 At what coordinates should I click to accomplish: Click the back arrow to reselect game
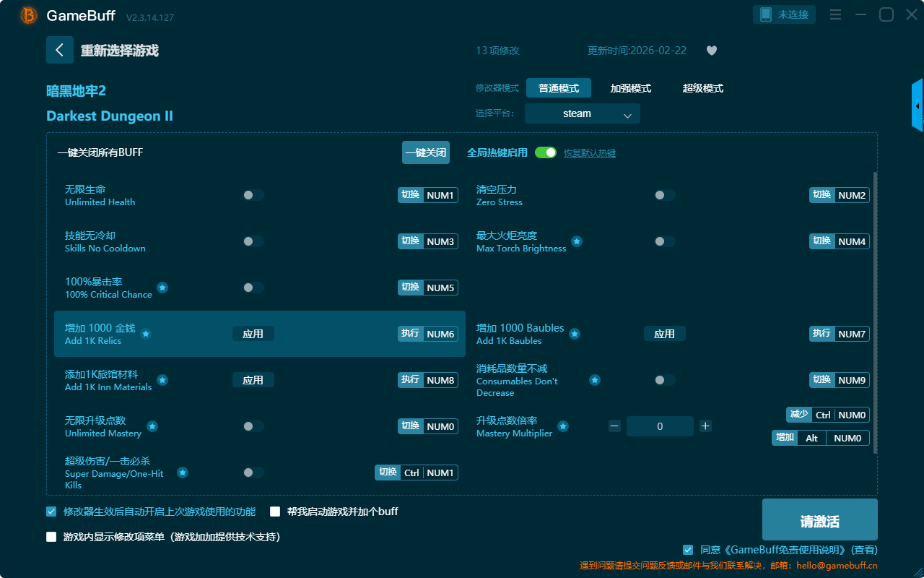point(60,50)
